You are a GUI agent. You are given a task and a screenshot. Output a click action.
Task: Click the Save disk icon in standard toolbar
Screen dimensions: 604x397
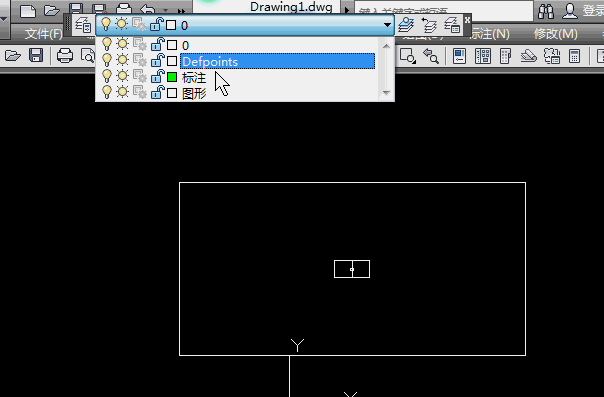36,56
